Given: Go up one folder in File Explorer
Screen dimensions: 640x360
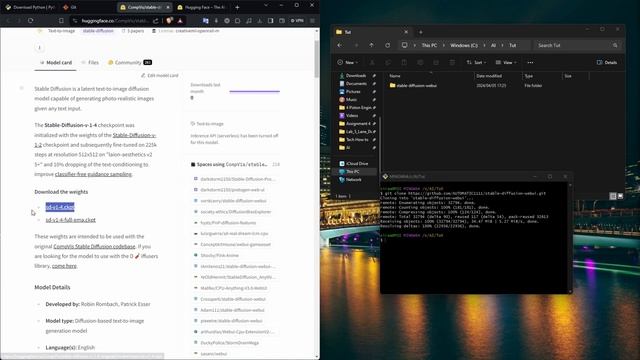Looking at the screenshot, I should pos(371,45).
